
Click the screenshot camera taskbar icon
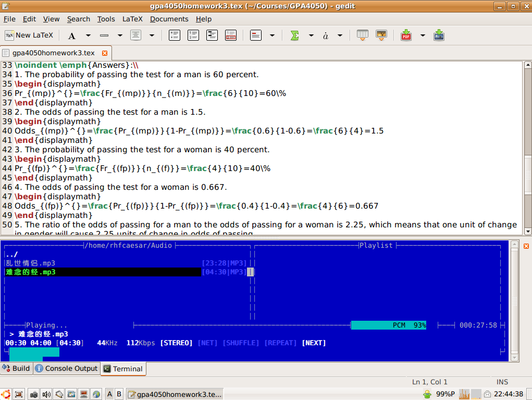33,394
